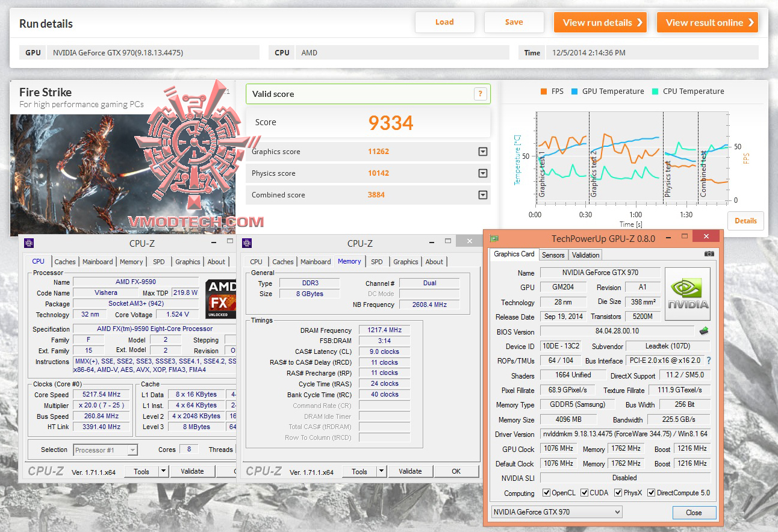The height and width of the screenshot is (532, 778).
Task: Toggle the OpenCL checkbox in GPU-Z
Action: tap(546, 493)
